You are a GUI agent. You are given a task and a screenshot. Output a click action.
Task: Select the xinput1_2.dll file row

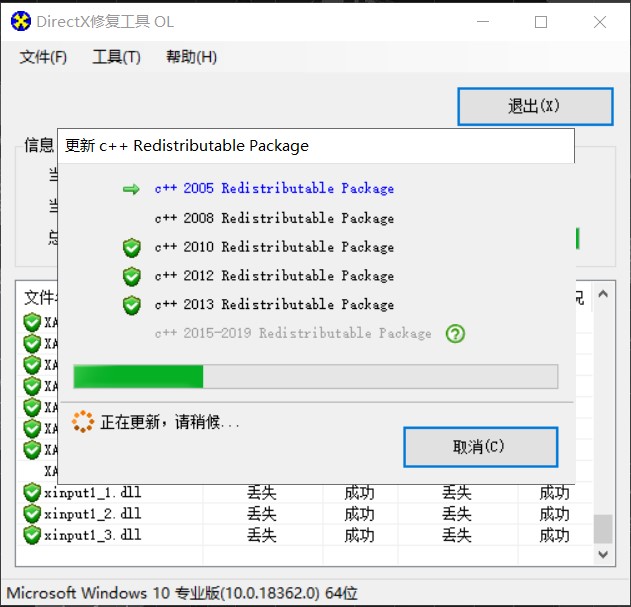pyautogui.click(x=305, y=514)
